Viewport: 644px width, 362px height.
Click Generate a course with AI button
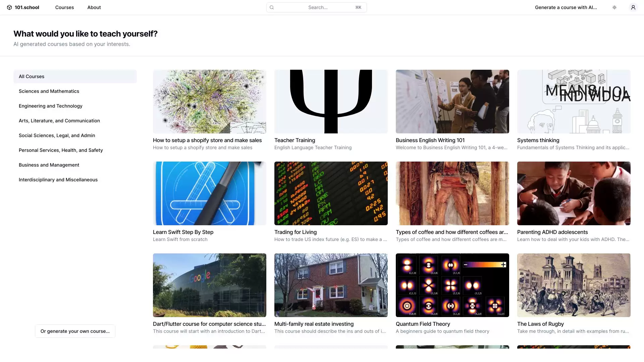pos(566,7)
